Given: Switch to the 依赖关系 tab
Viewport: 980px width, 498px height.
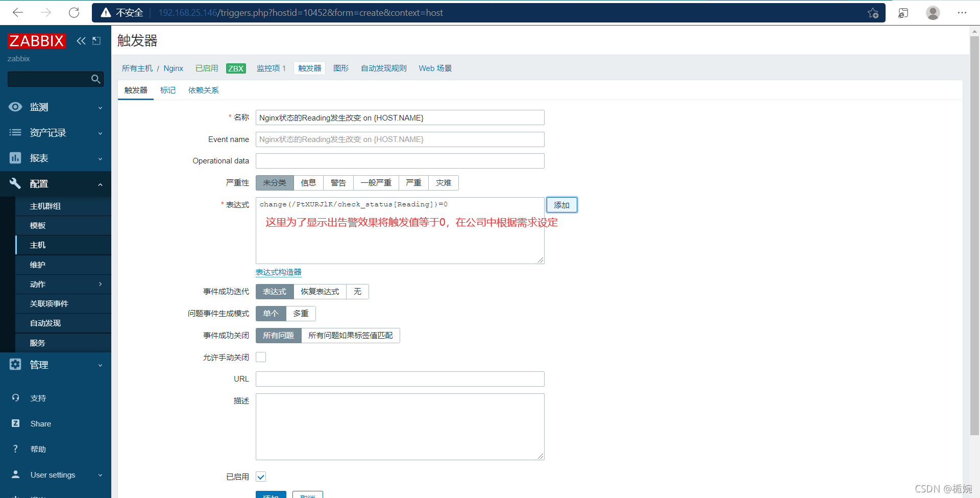Looking at the screenshot, I should [203, 90].
